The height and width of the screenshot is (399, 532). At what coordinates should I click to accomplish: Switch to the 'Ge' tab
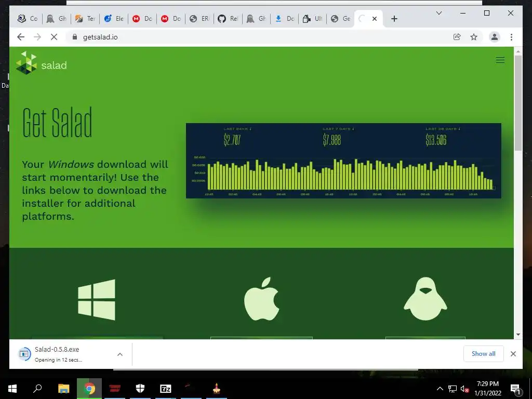(340, 19)
